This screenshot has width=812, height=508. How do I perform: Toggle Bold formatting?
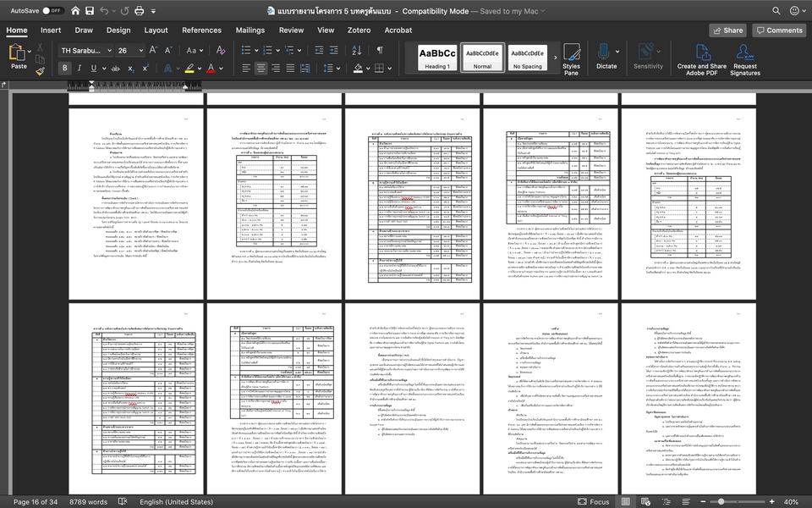pos(65,68)
